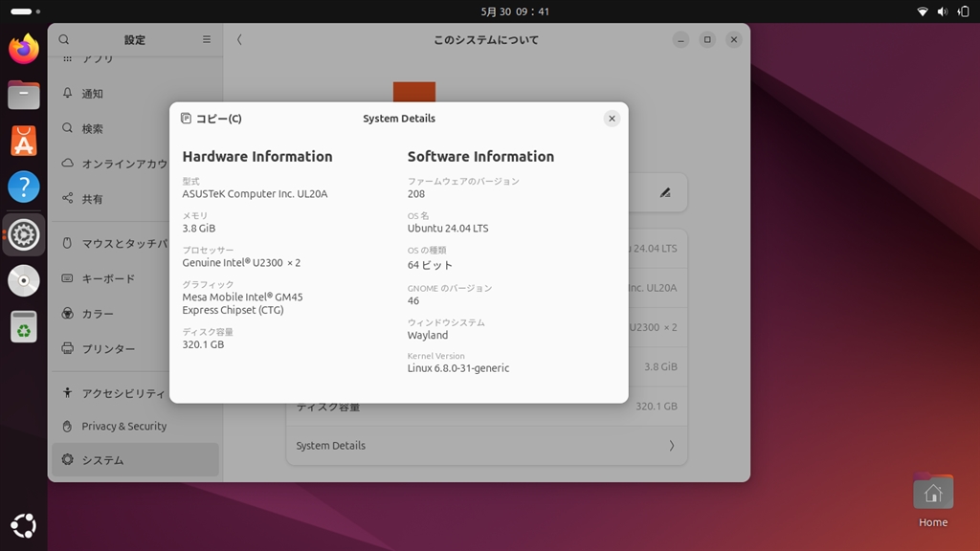The width and height of the screenshot is (980, 551).
Task: Select システム in the sidebar
Action: (x=135, y=460)
